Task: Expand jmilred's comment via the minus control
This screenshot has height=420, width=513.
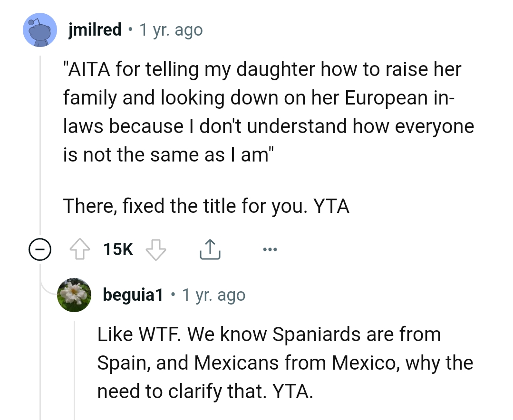Action: point(40,248)
